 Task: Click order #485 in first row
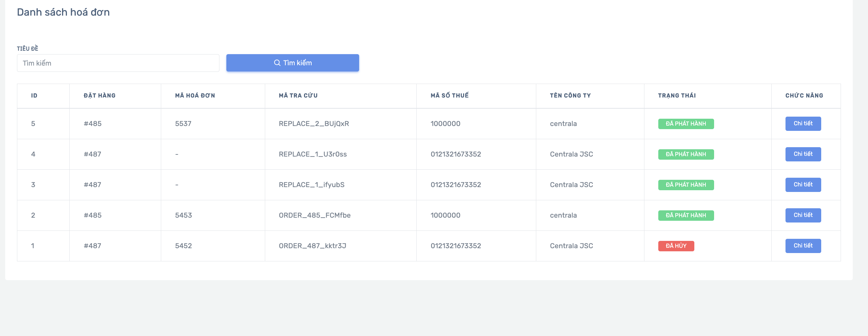(93, 124)
